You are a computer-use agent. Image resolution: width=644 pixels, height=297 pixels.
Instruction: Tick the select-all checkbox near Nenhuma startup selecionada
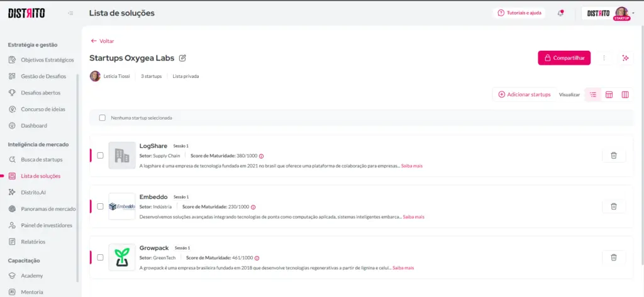click(x=103, y=118)
